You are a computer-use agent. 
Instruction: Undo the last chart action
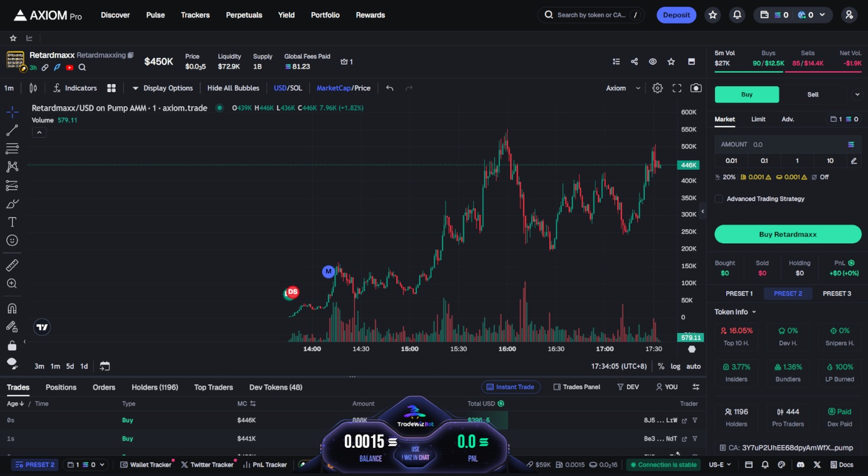389,88
